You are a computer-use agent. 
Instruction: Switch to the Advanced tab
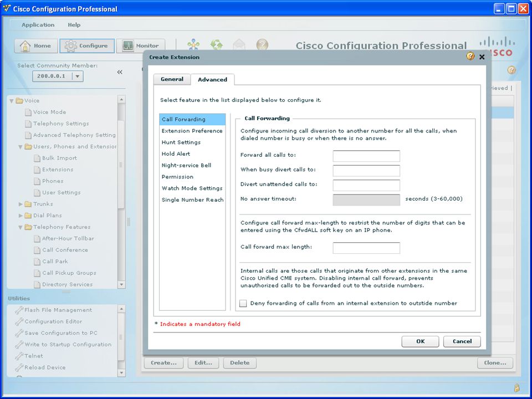pyautogui.click(x=212, y=79)
